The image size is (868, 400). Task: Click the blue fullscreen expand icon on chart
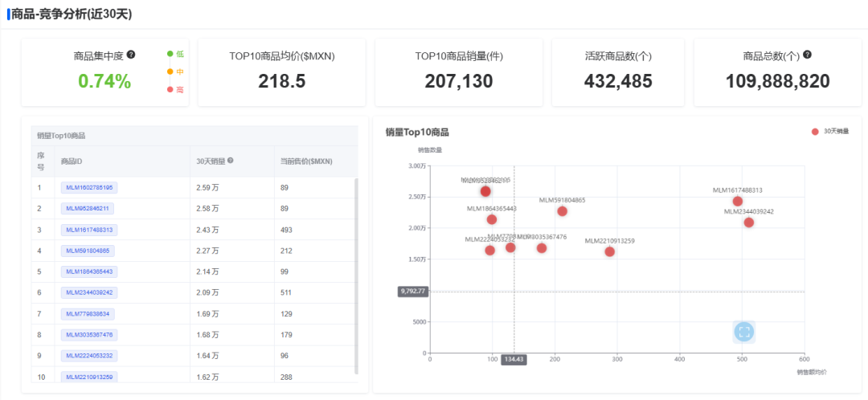[x=743, y=332]
